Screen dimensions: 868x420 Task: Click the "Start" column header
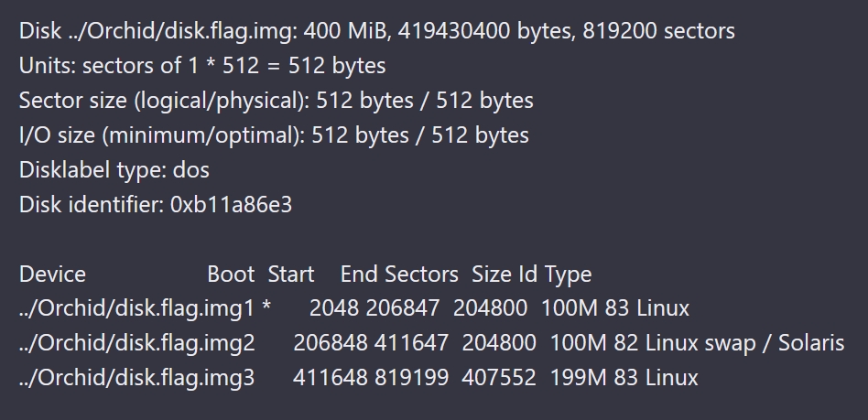click(291, 274)
